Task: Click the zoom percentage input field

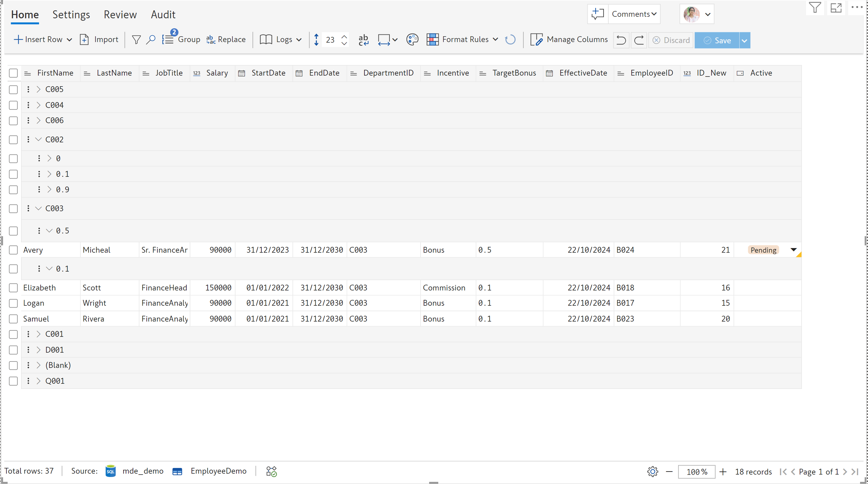Action: click(697, 472)
